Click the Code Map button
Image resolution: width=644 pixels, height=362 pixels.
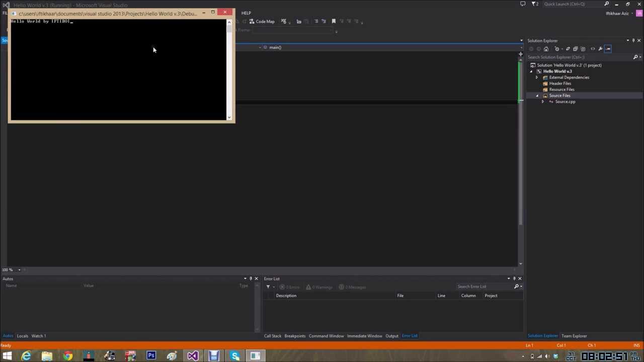(x=261, y=21)
